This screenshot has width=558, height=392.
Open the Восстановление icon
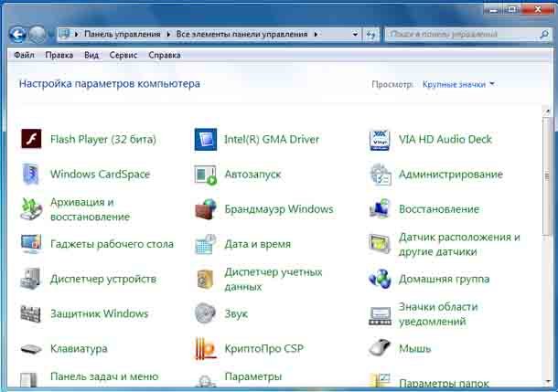pos(380,208)
